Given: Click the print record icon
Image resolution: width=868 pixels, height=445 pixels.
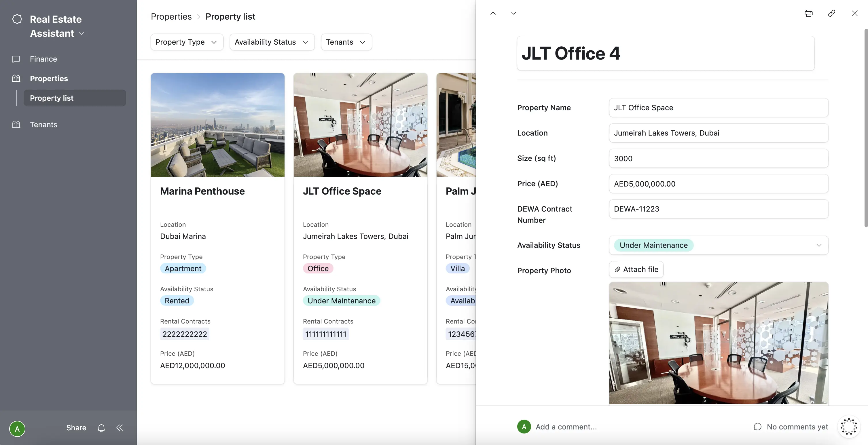Looking at the screenshot, I should click(808, 14).
